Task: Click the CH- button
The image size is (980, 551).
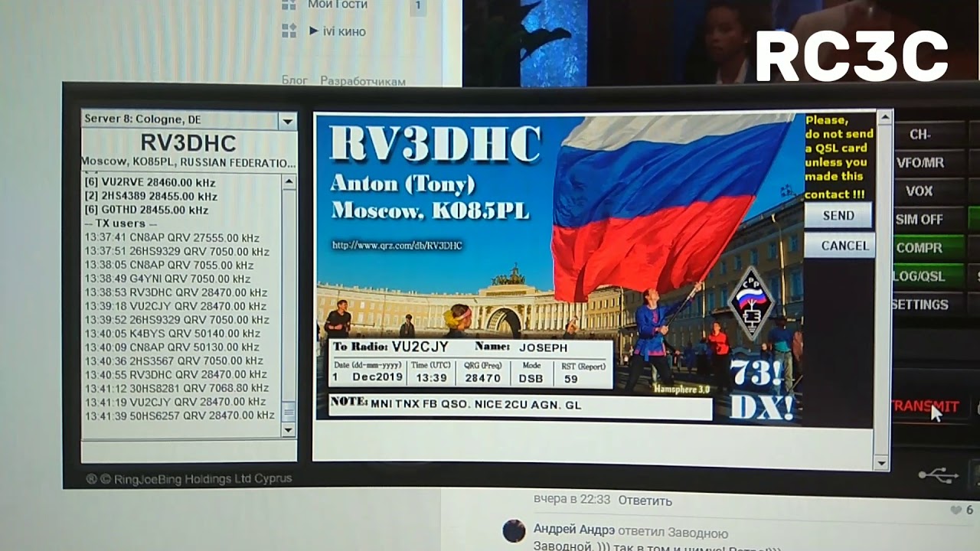Action: coord(920,135)
